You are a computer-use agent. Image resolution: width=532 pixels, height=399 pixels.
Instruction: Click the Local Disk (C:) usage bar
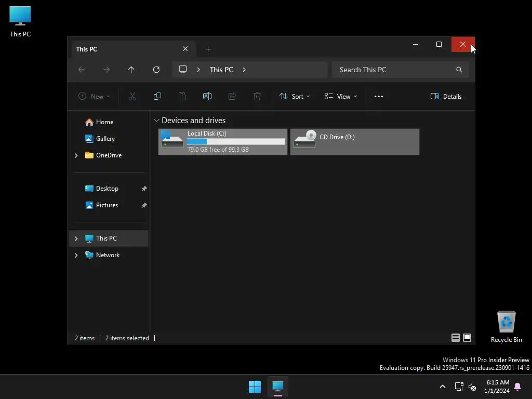pos(236,141)
